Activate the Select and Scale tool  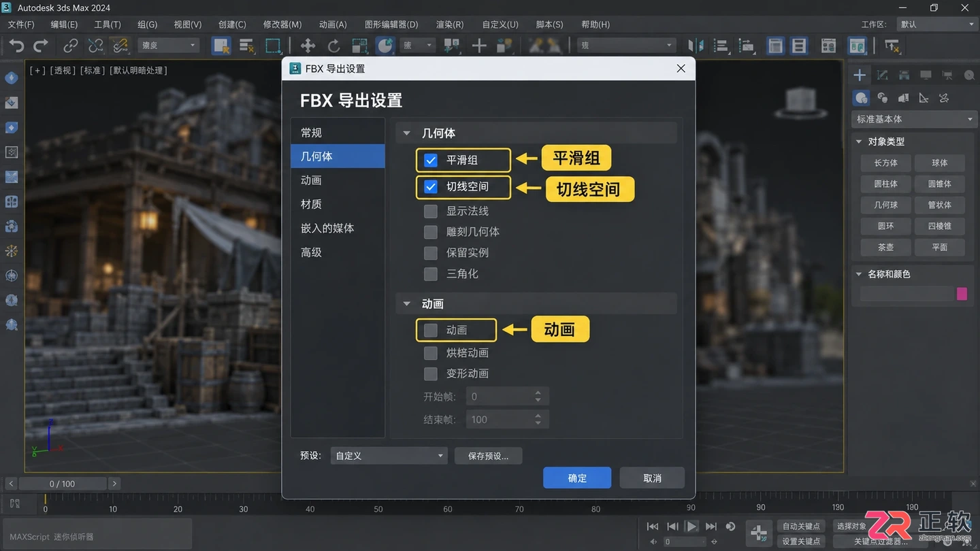pos(359,46)
